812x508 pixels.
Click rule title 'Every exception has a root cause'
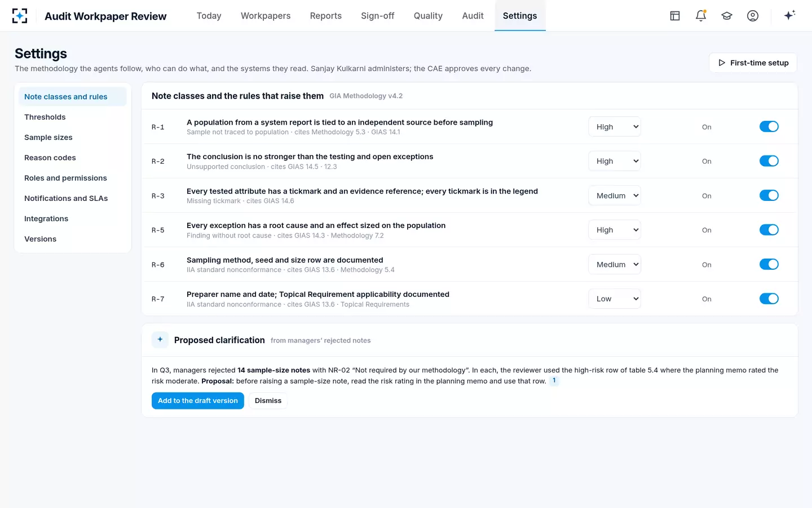click(316, 225)
